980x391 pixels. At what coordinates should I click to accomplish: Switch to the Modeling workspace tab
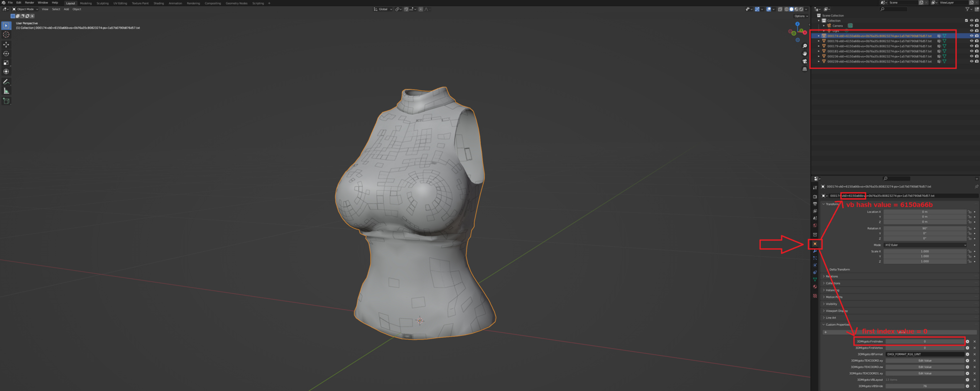[x=86, y=3]
